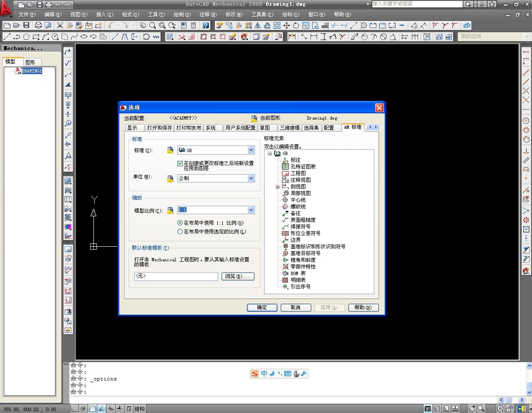532x413 pixels.
Task: Toggle apply new settings to layers checkbox
Action: click(180, 163)
